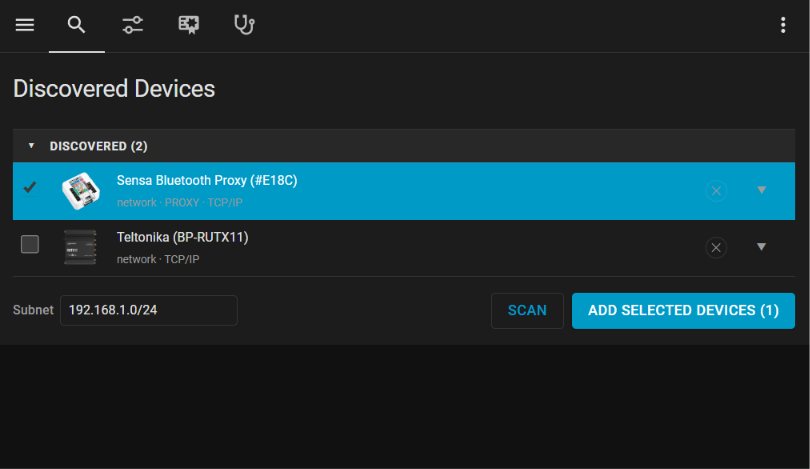Collapse the DISCOVERED (2) section
Screen dimensions: 810x469
click(x=32, y=146)
